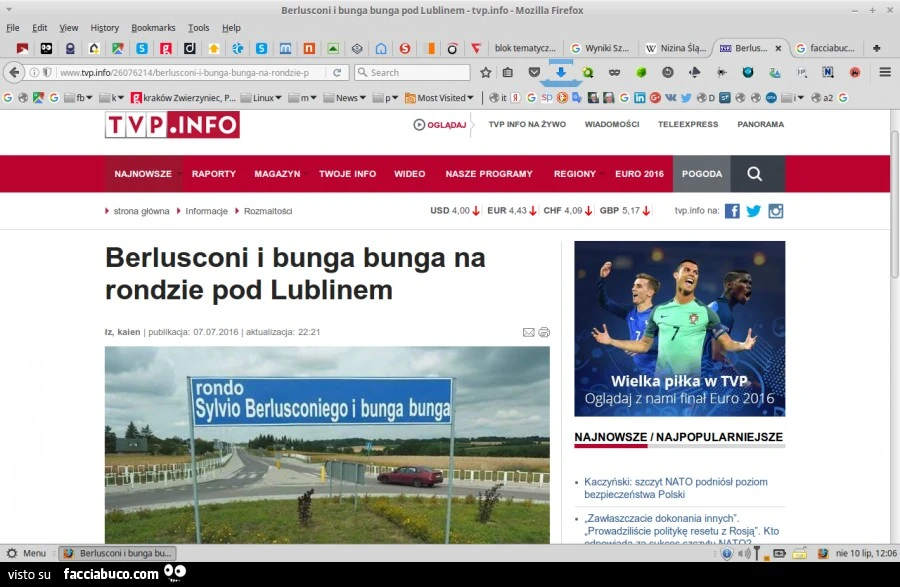Send the article with the envelope icon
900x587 pixels.
click(529, 332)
